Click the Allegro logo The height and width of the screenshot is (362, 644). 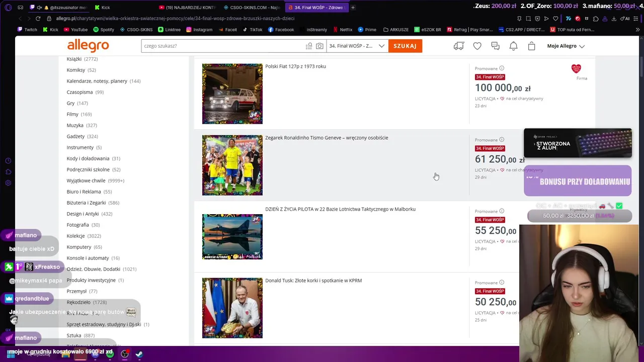88,46
